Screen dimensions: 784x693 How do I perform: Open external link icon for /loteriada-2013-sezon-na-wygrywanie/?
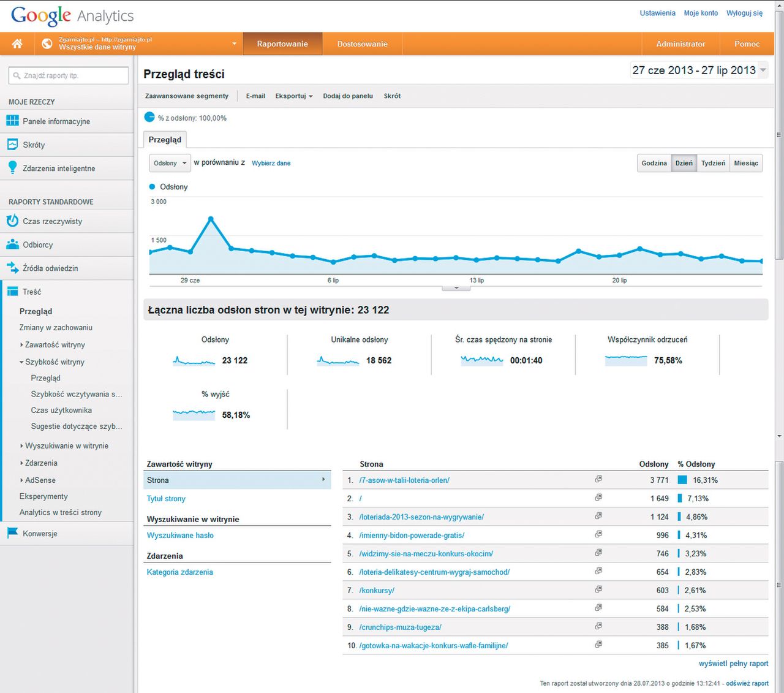tap(598, 516)
